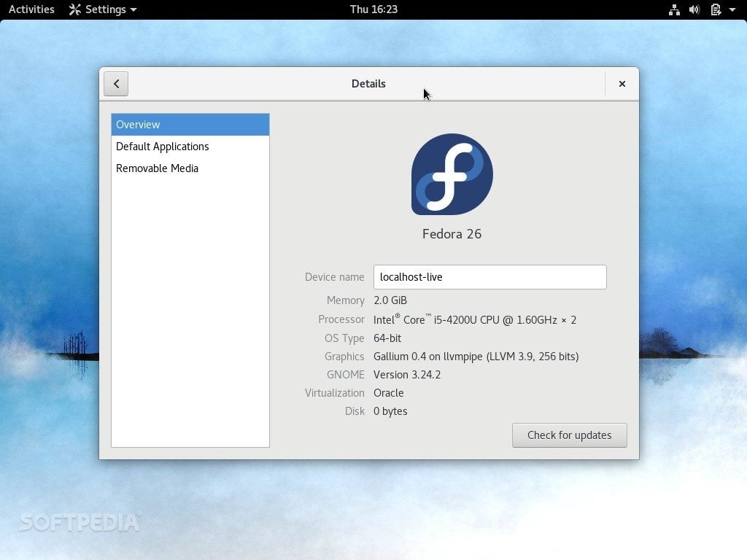Expand the system menu arrow at top right
The width and height of the screenshot is (747, 560).
point(732,9)
